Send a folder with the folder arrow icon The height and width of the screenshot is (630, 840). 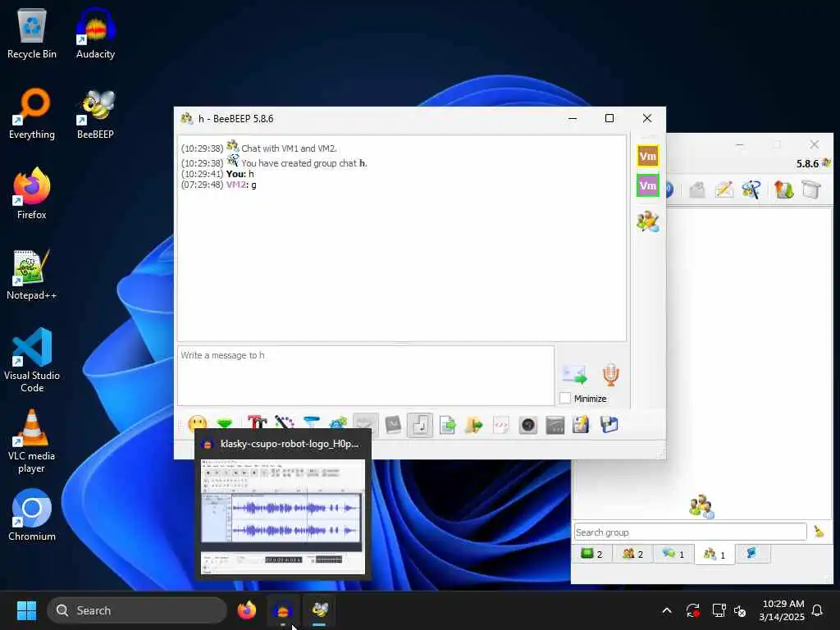tap(474, 426)
